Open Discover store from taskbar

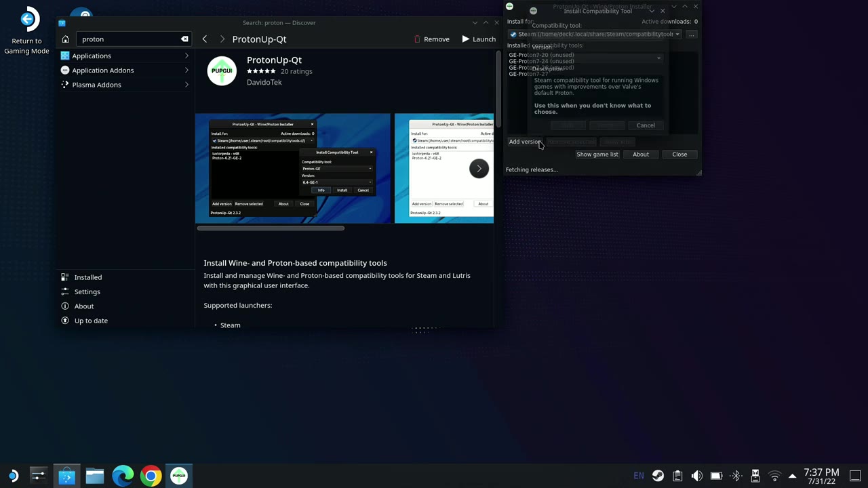(66, 476)
